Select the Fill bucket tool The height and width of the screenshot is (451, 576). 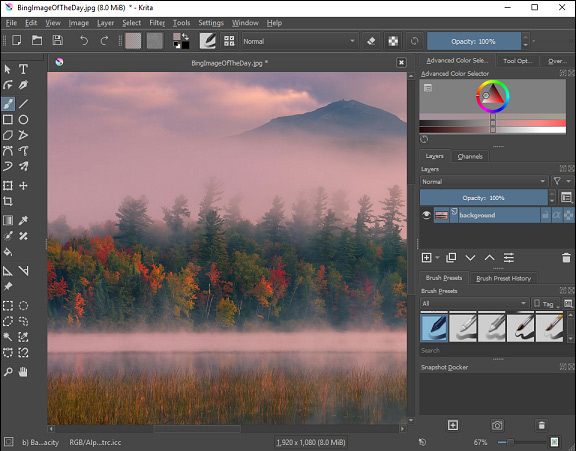point(8,252)
